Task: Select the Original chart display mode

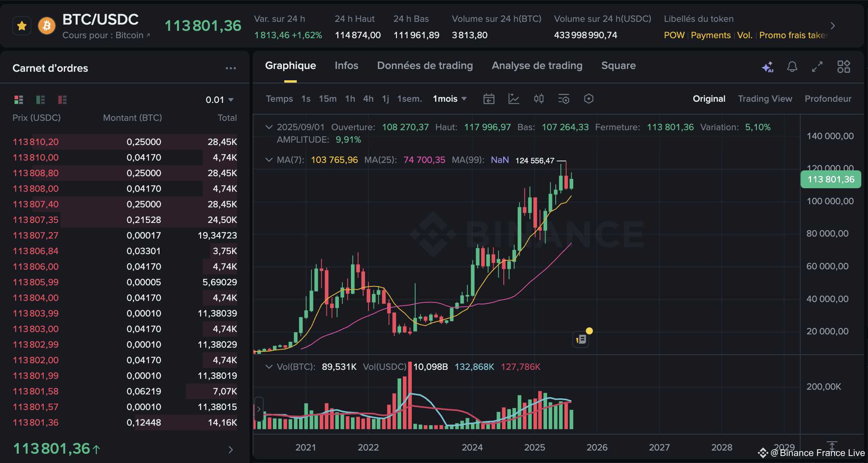Action: point(709,99)
